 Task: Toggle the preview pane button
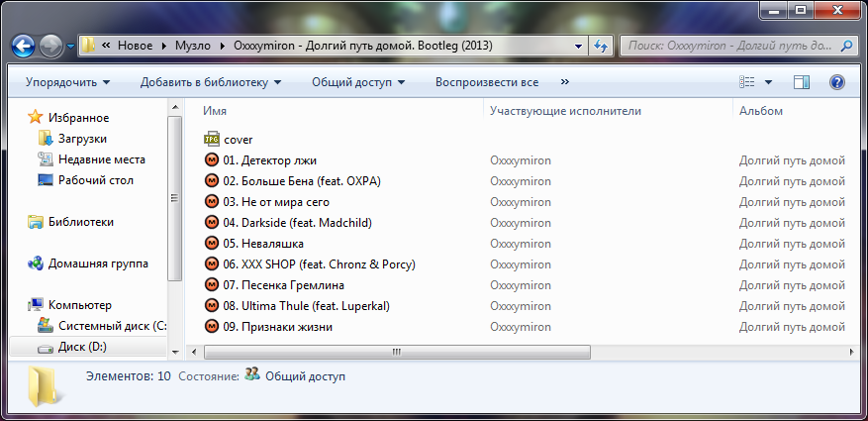[x=801, y=82]
